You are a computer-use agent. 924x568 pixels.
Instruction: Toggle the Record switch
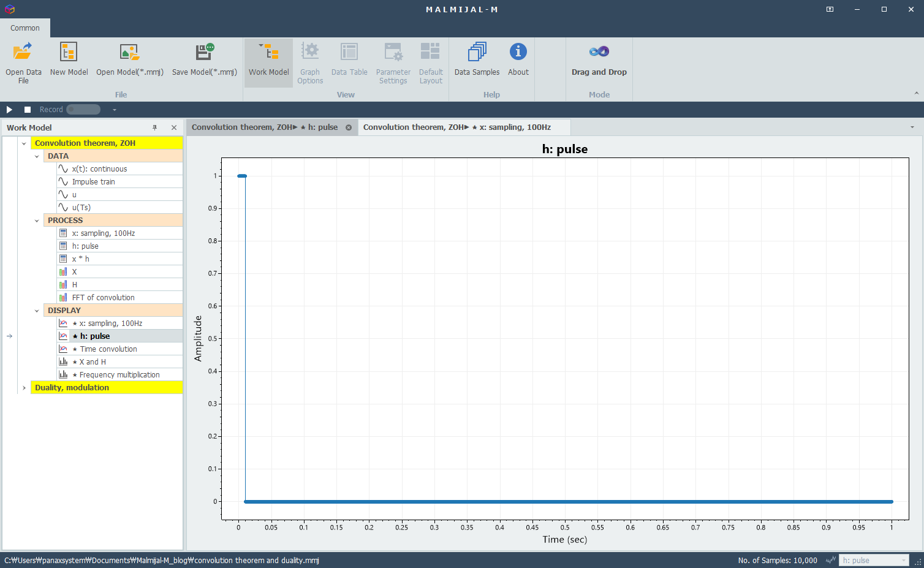pyautogui.click(x=83, y=110)
